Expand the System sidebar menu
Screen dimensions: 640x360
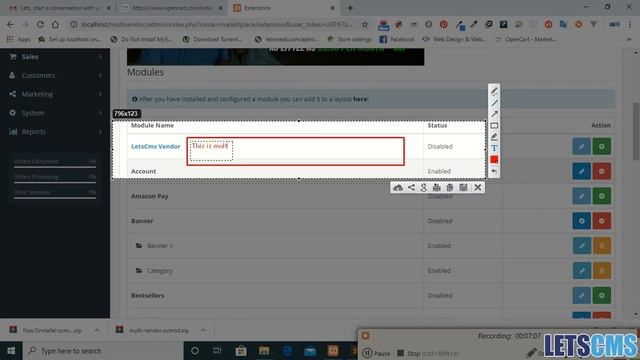tap(55, 113)
